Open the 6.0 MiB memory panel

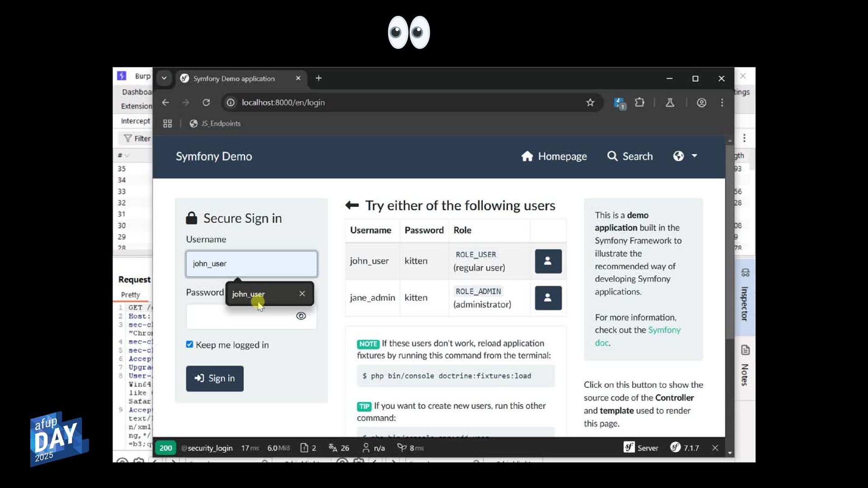tap(278, 448)
